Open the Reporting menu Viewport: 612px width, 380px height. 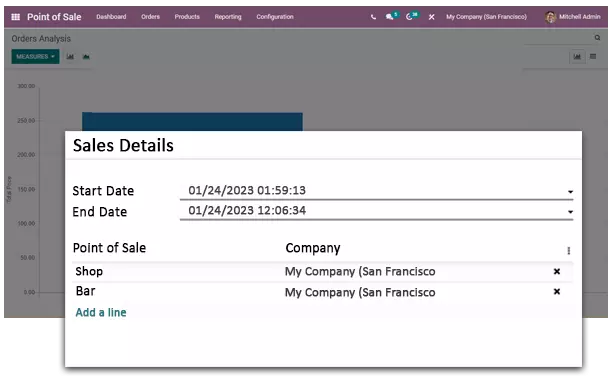click(x=228, y=17)
